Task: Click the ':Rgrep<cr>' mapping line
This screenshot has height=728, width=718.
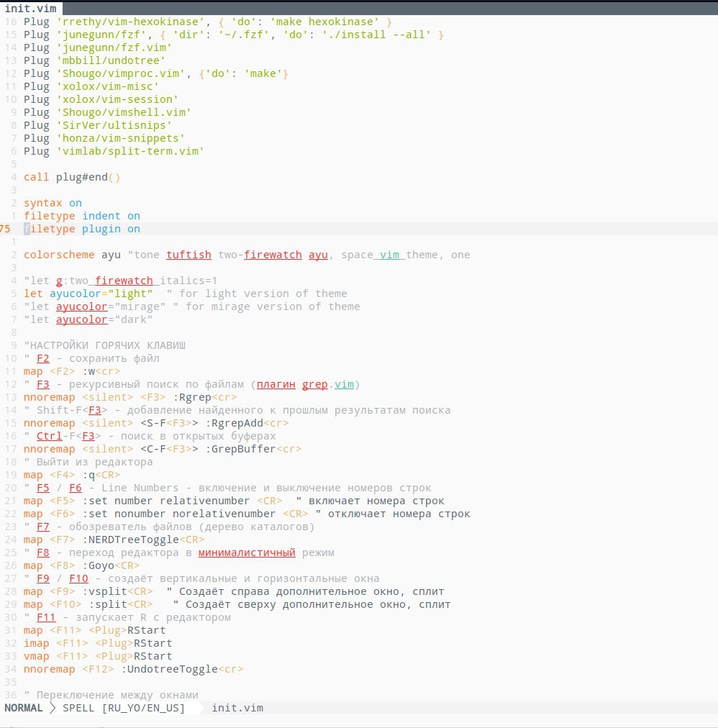Action: coord(130,398)
